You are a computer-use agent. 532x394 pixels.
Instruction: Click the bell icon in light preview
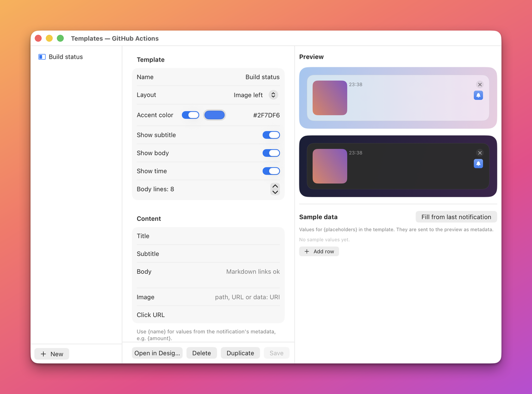pyautogui.click(x=478, y=95)
